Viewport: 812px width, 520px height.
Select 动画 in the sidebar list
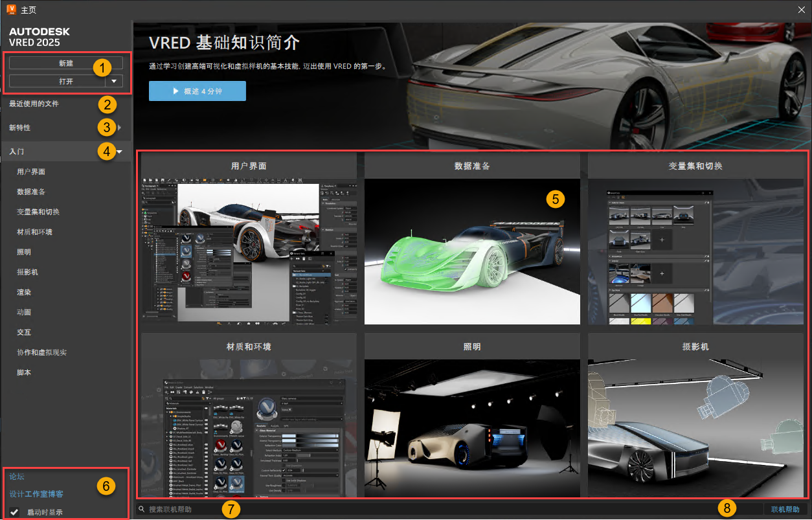[24, 312]
